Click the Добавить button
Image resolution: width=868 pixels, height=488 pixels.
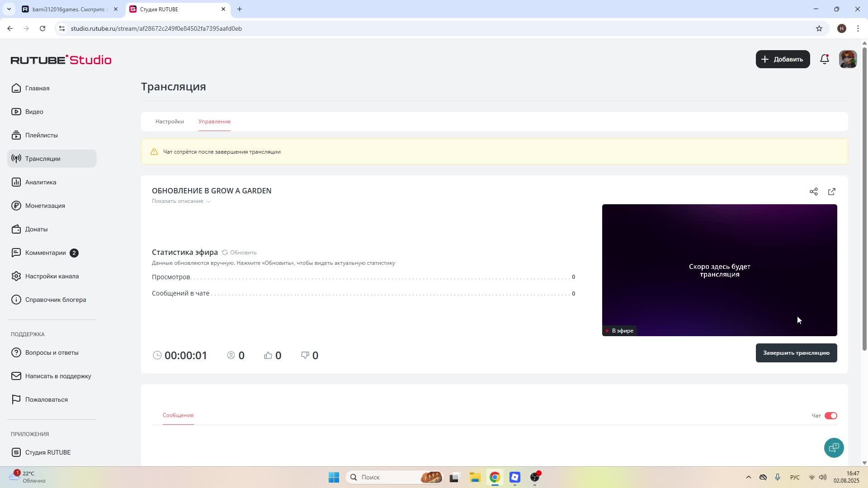(x=783, y=59)
